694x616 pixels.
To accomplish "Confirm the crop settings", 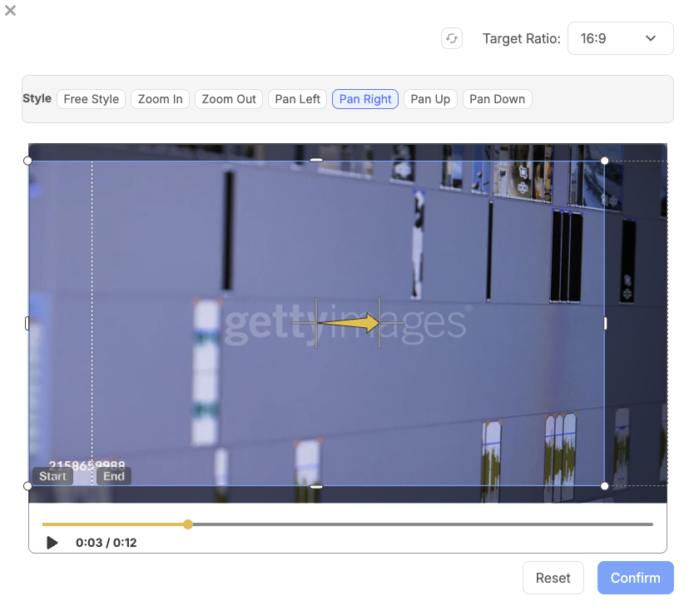I will [x=635, y=578].
